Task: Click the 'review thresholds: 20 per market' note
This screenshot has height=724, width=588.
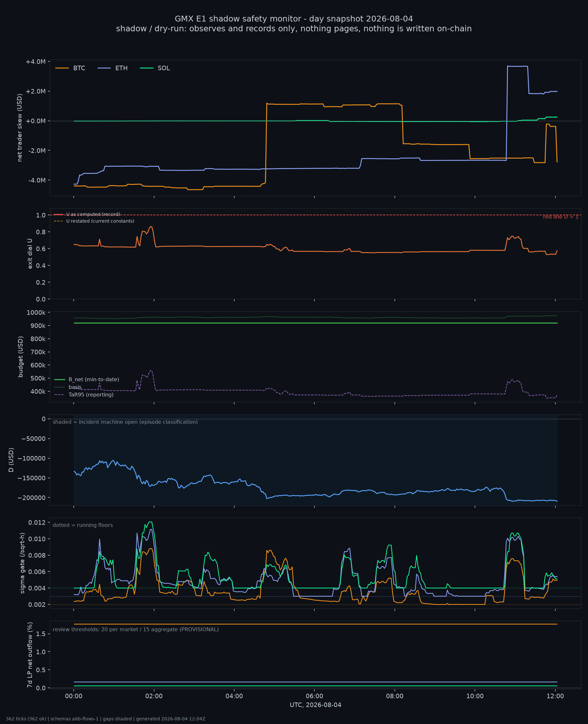Action: point(136,630)
